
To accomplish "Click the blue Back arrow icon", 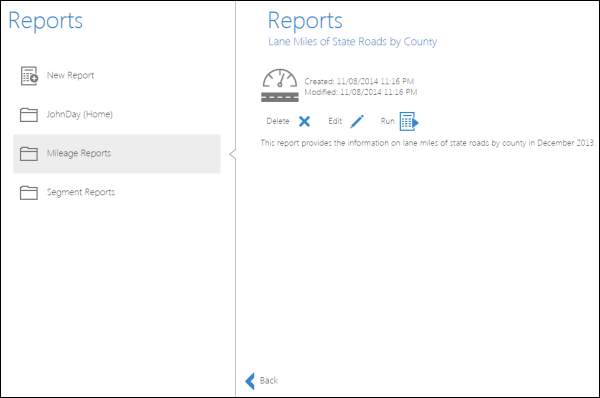I will pyautogui.click(x=250, y=381).
